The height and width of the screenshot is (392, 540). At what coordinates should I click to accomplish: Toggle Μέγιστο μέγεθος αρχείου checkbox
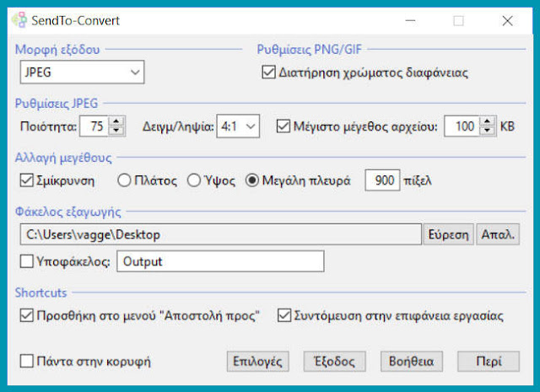(283, 126)
